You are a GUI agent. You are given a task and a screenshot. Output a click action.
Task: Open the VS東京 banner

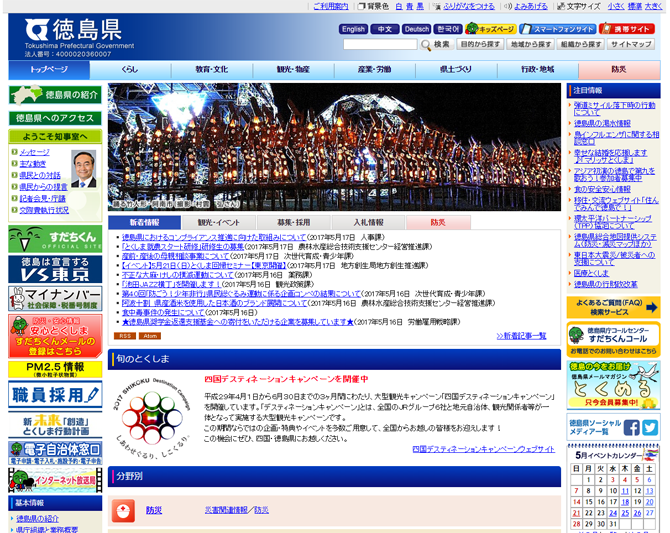(55, 269)
